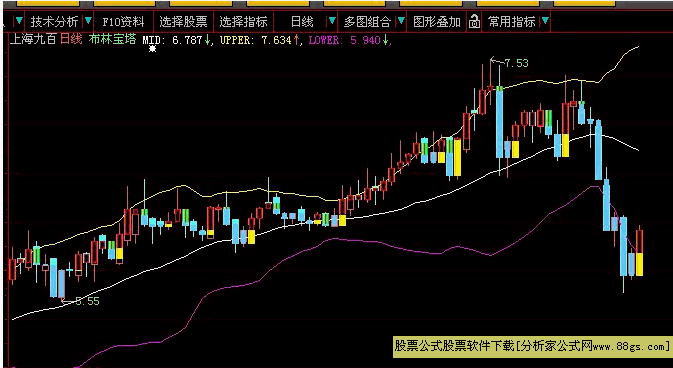Open 多图组合 multi-chart layout
The width and height of the screenshot is (673, 368).
367,21
